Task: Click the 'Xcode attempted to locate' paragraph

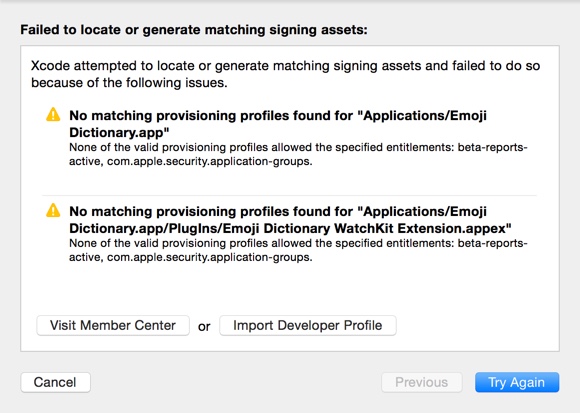Action: pos(285,74)
